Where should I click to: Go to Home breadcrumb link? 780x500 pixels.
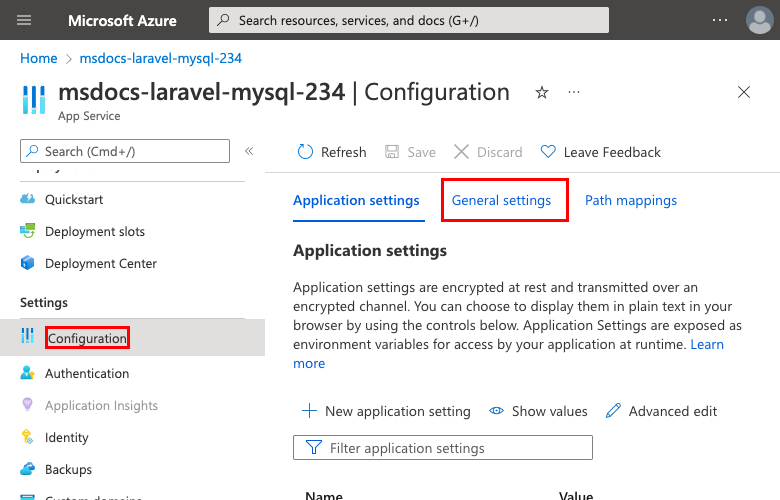[x=38, y=58]
